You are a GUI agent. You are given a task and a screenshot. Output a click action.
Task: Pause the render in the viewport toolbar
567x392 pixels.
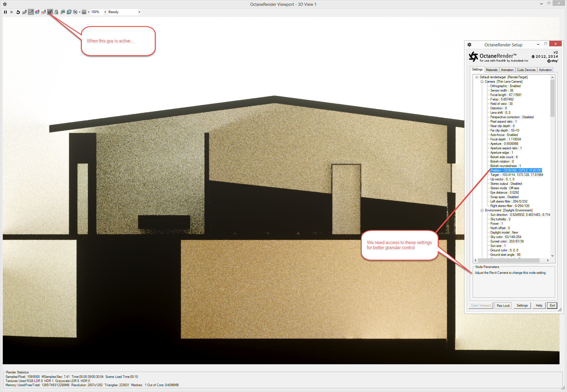[x=5, y=12]
